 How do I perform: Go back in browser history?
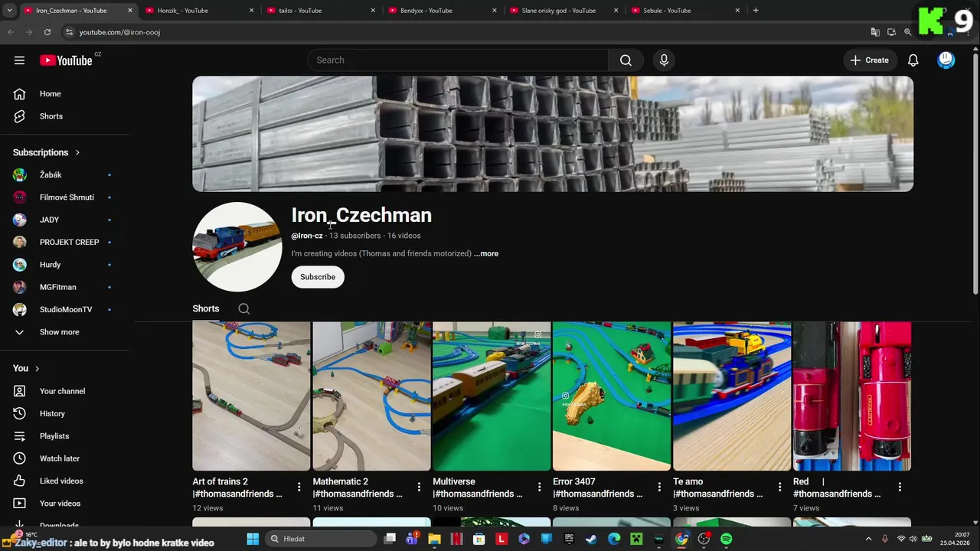tap(11, 32)
